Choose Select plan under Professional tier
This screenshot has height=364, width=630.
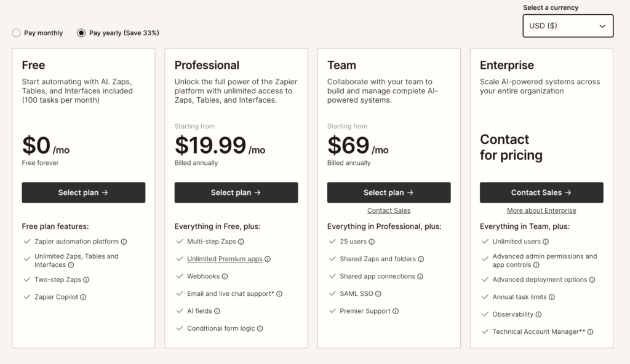coord(236,192)
